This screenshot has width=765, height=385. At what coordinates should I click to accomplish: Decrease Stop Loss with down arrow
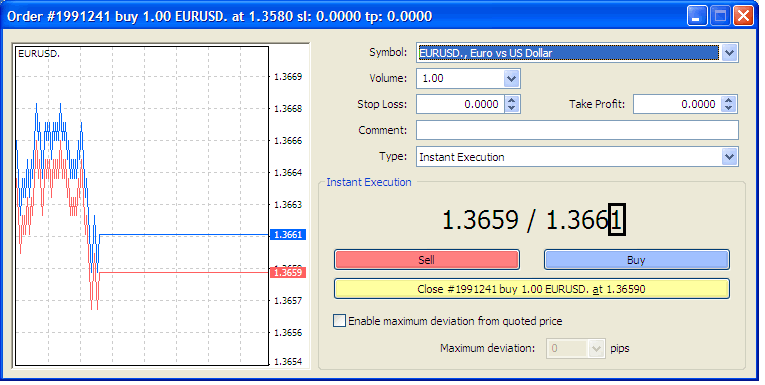(x=511, y=108)
